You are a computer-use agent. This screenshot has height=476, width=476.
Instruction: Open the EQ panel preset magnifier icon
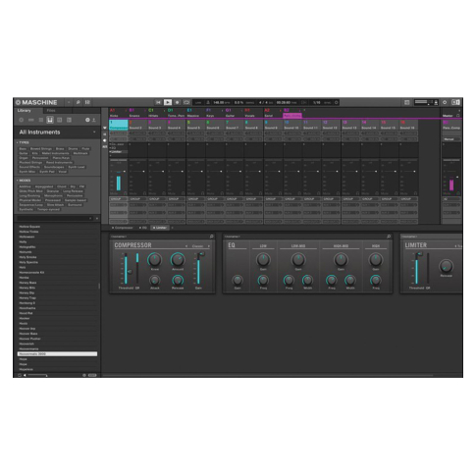click(x=389, y=237)
